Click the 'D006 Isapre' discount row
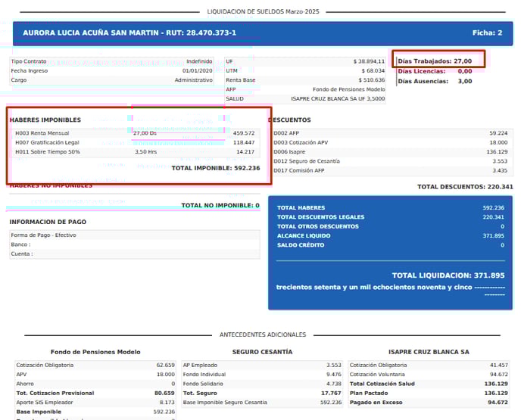 (393, 152)
